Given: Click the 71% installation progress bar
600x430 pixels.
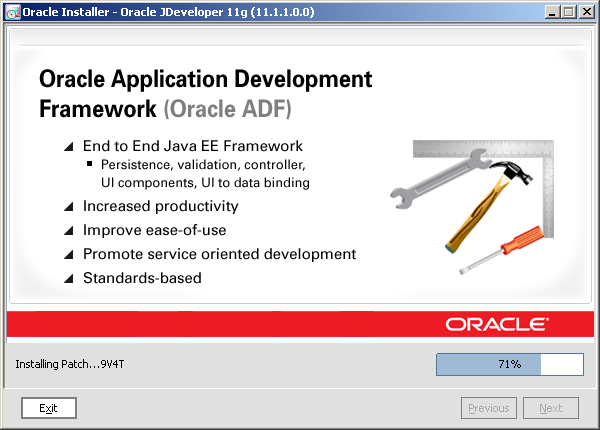Looking at the screenshot, I should tap(510, 364).
